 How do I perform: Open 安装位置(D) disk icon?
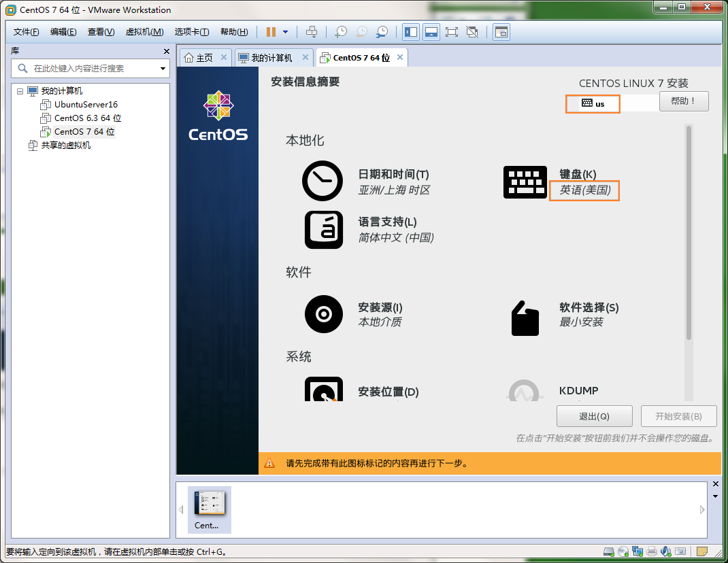point(324,389)
